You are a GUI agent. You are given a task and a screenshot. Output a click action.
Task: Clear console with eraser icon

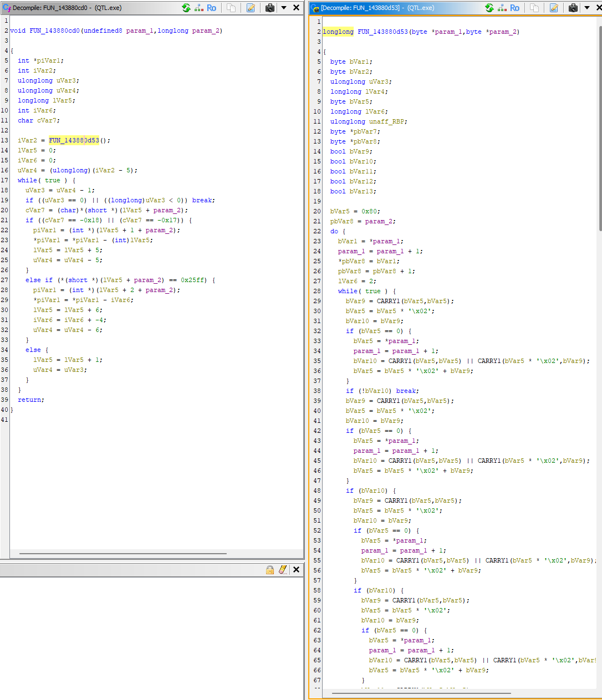[x=283, y=570]
